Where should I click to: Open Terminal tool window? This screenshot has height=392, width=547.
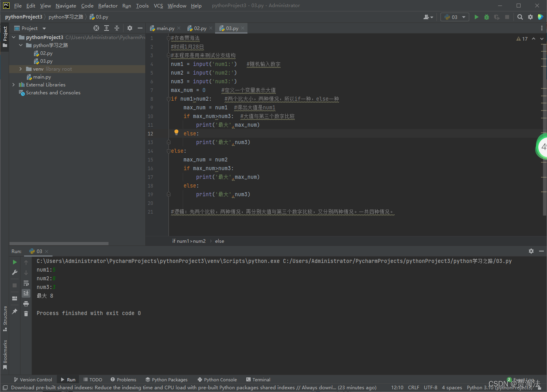pyautogui.click(x=258, y=379)
